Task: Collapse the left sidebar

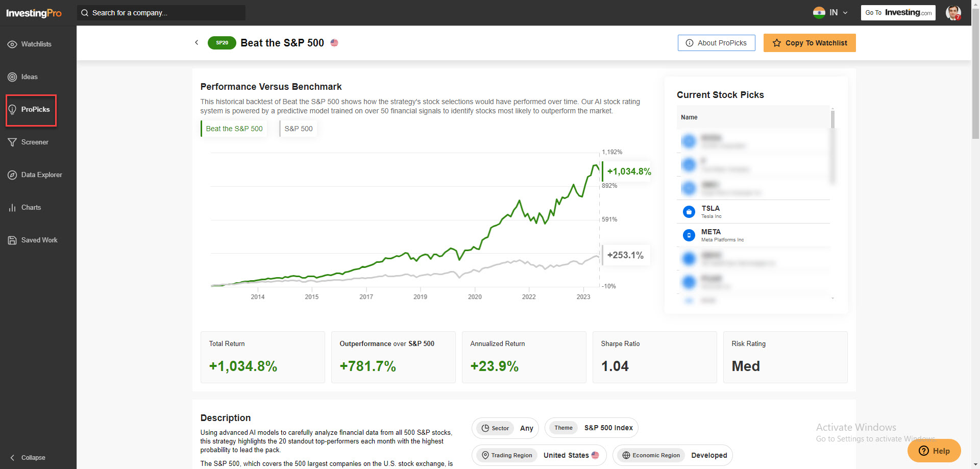Action: coord(28,458)
